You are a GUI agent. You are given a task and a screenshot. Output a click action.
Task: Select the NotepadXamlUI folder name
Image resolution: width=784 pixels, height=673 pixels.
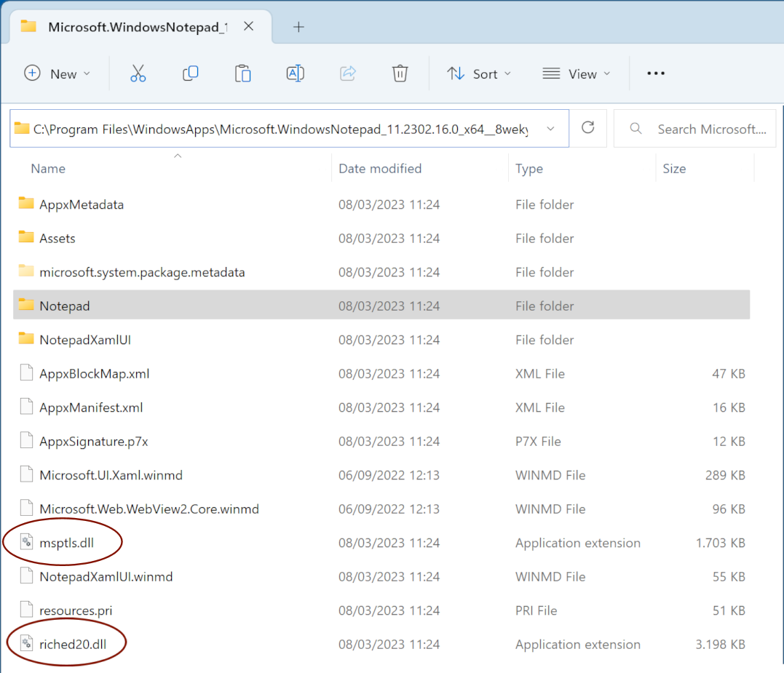pos(85,341)
